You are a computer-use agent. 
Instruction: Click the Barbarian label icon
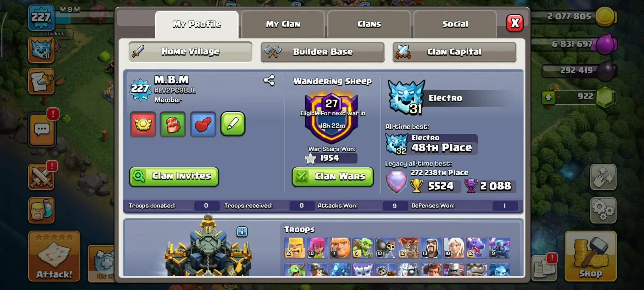click(x=173, y=124)
